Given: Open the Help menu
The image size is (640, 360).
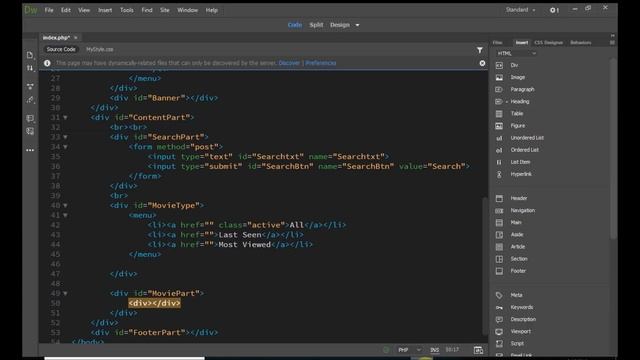Looking at the screenshot, I should coord(211,10).
